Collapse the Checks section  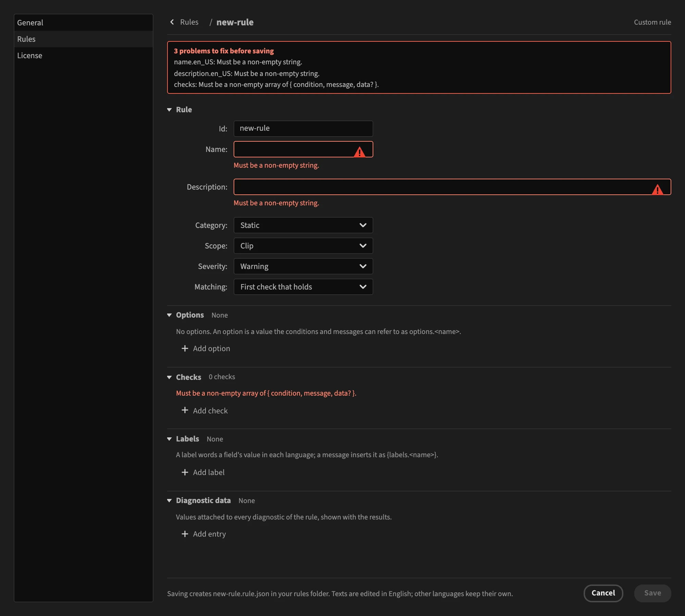[169, 377]
